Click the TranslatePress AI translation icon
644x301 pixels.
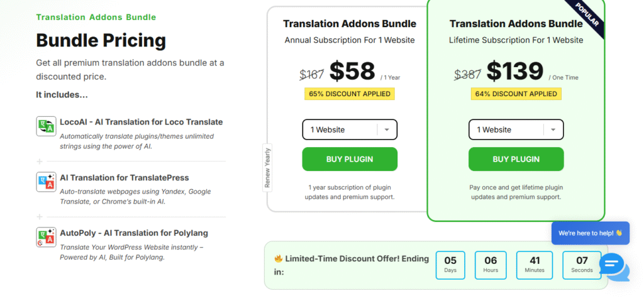pos(46,183)
